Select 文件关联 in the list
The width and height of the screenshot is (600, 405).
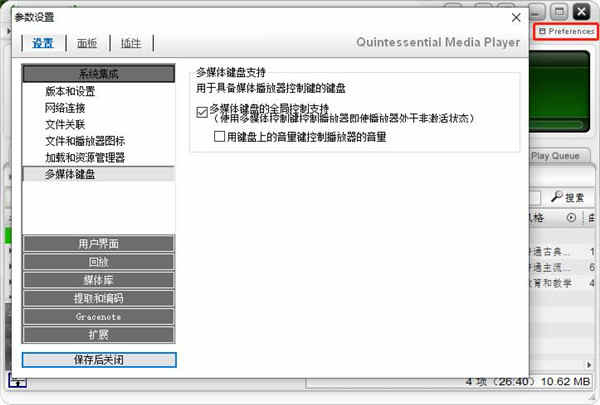point(65,124)
